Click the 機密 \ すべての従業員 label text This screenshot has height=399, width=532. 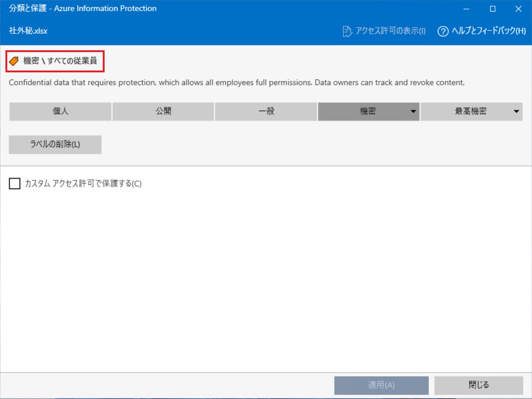tap(60, 61)
